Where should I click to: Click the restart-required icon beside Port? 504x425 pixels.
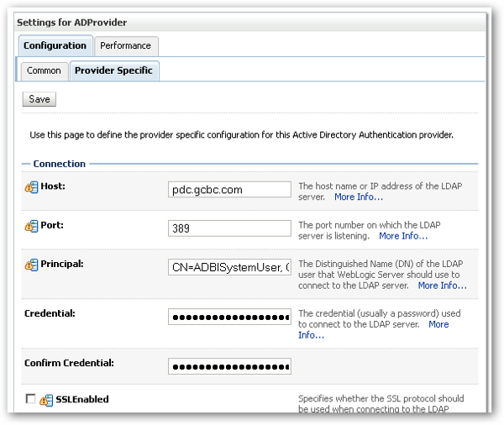(32, 226)
